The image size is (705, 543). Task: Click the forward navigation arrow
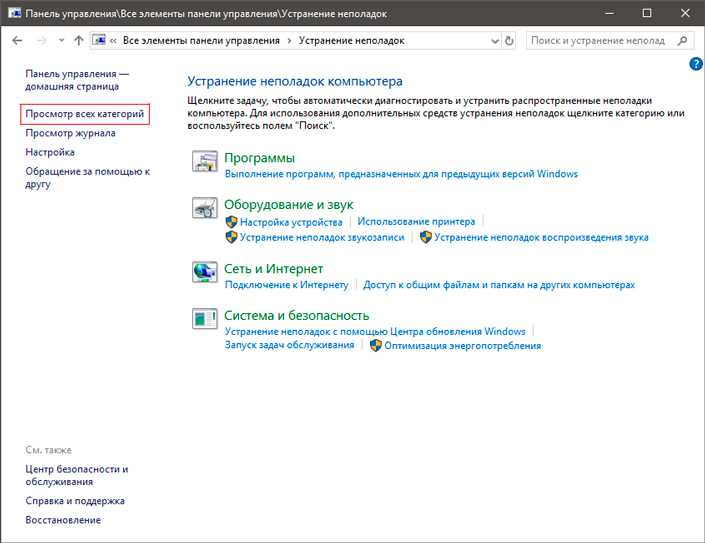41,41
